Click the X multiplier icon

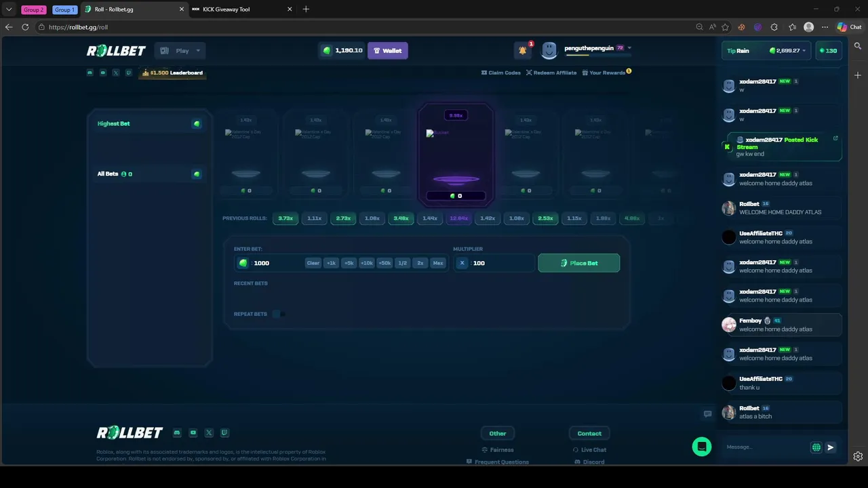pyautogui.click(x=462, y=263)
